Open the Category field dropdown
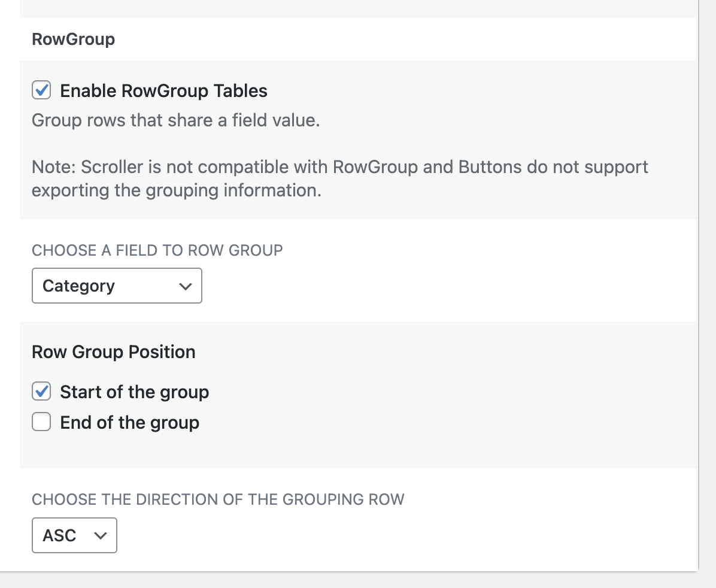The height and width of the screenshot is (588, 716). click(x=117, y=286)
